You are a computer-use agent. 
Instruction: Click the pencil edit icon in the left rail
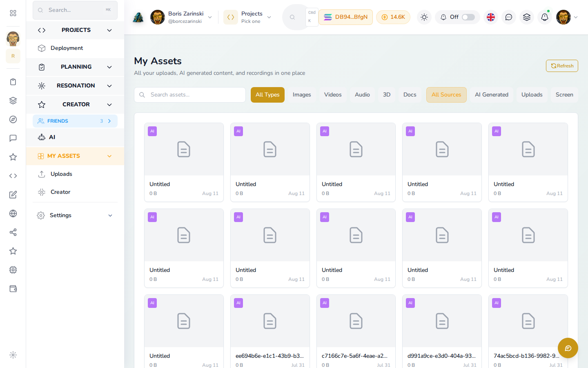pyautogui.click(x=13, y=195)
